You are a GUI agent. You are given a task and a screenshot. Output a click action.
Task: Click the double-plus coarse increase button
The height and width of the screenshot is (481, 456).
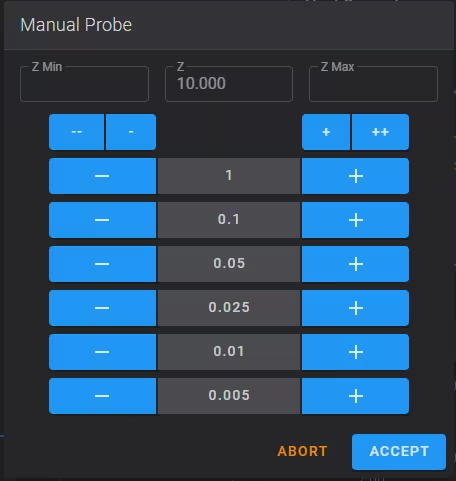380,132
